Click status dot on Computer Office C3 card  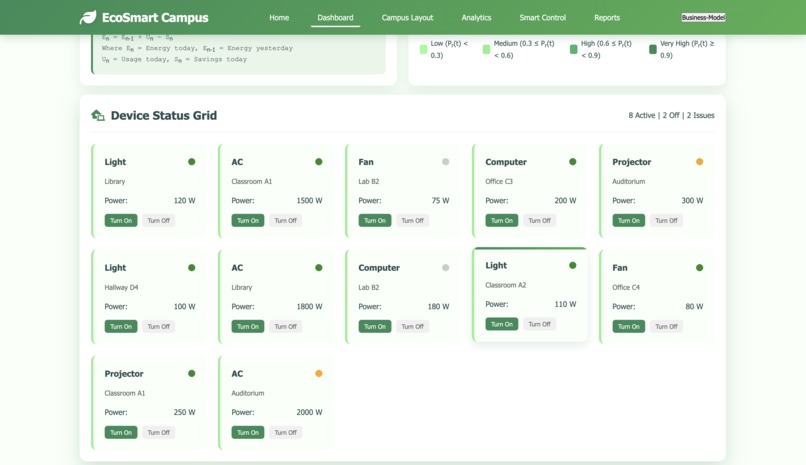[x=573, y=162]
